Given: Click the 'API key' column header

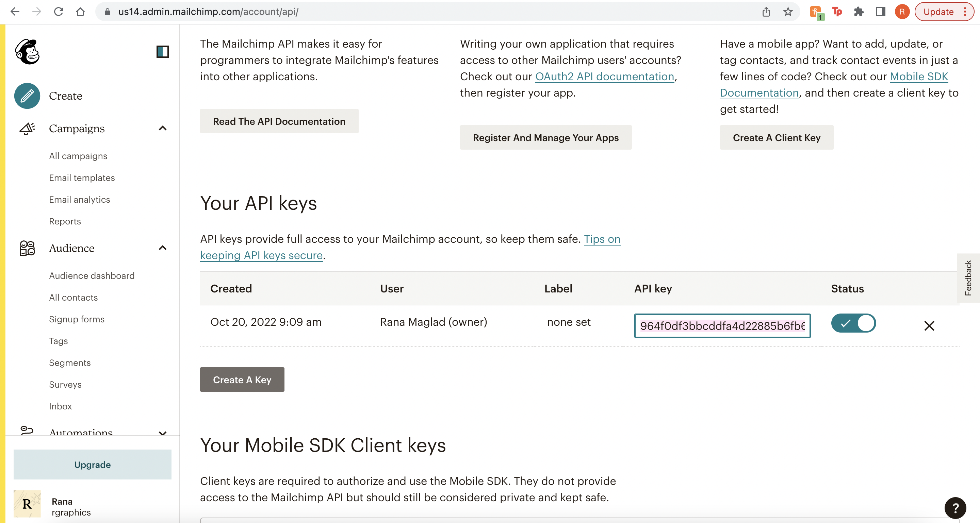Looking at the screenshot, I should tap(653, 288).
